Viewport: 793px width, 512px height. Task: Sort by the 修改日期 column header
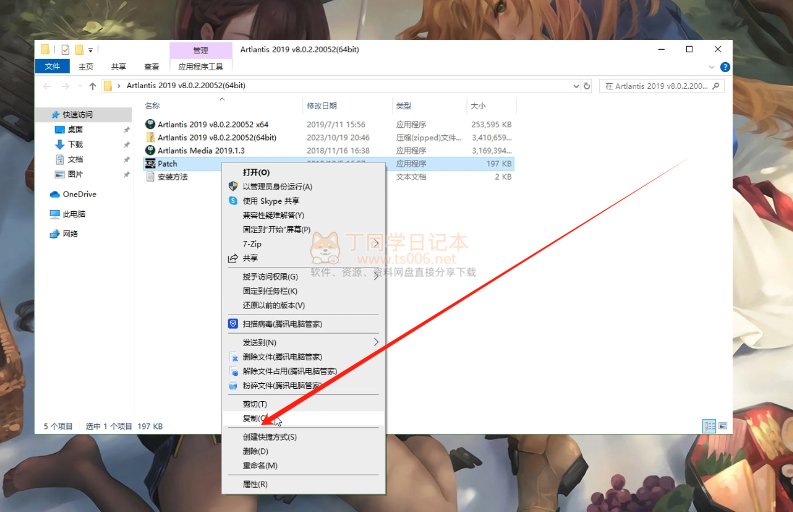point(322,106)
